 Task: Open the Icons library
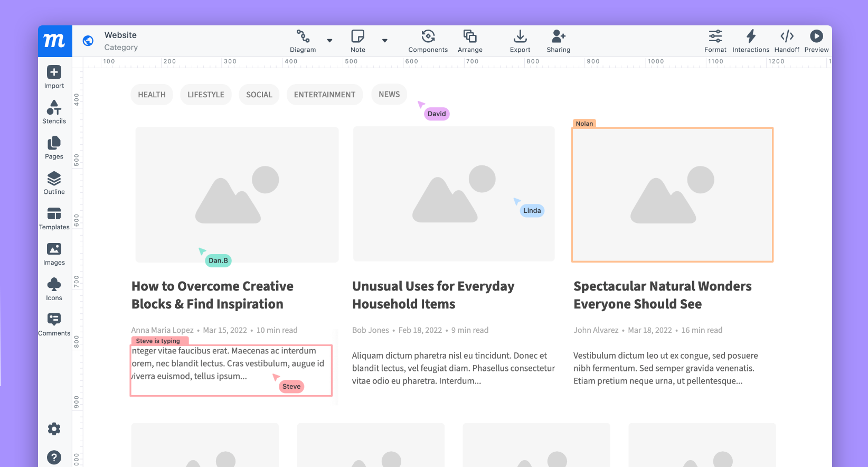(54, 289)
